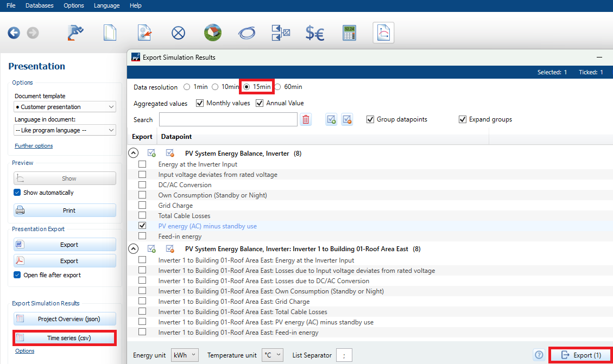Click the Time series (csv) button
This screenshot has height=364, width=613.
pyautogui.click(x=65, y=338)
